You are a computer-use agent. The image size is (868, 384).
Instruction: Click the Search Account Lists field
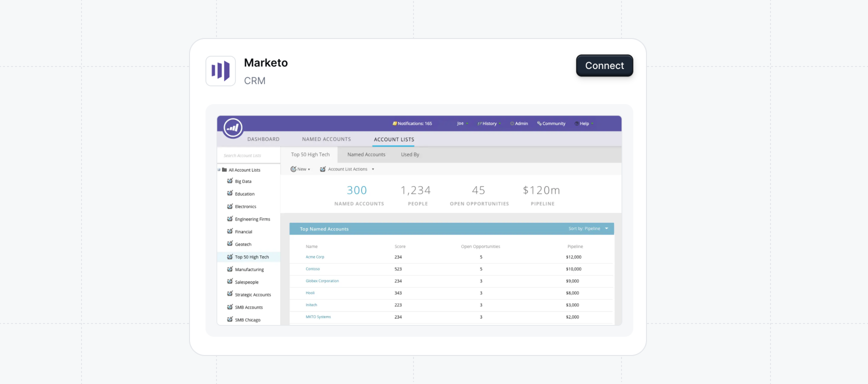[249, 155]
